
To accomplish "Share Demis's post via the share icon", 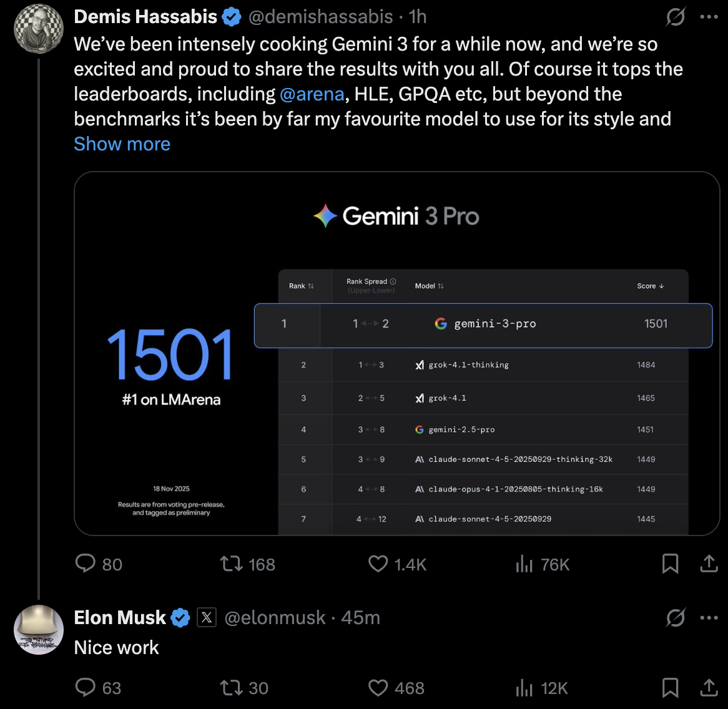I will tap(709, 564).
